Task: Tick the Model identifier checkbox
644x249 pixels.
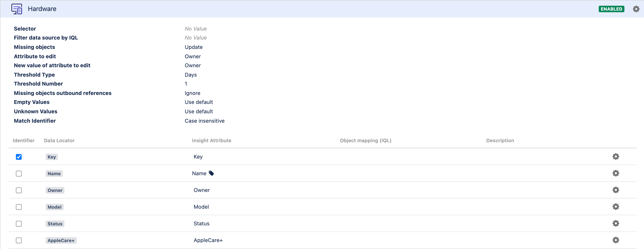Action: pos(19,207)
